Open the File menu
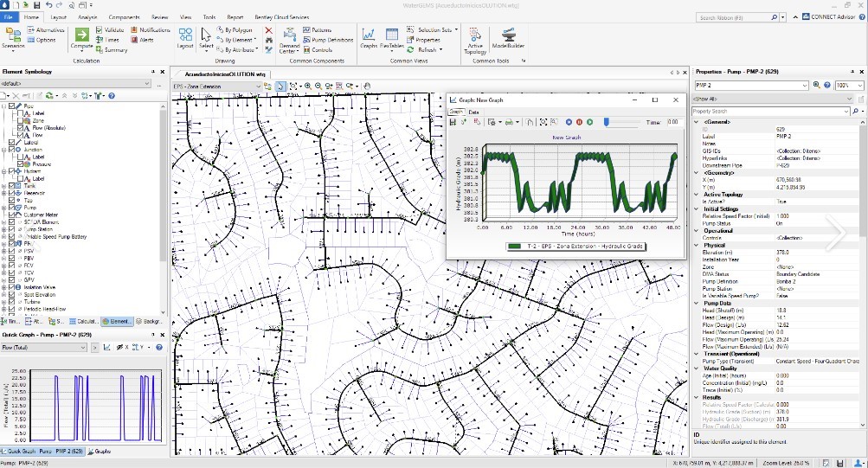Image resolution: width=868 pixels, height=468 pixels. click(x=9, y=17)
